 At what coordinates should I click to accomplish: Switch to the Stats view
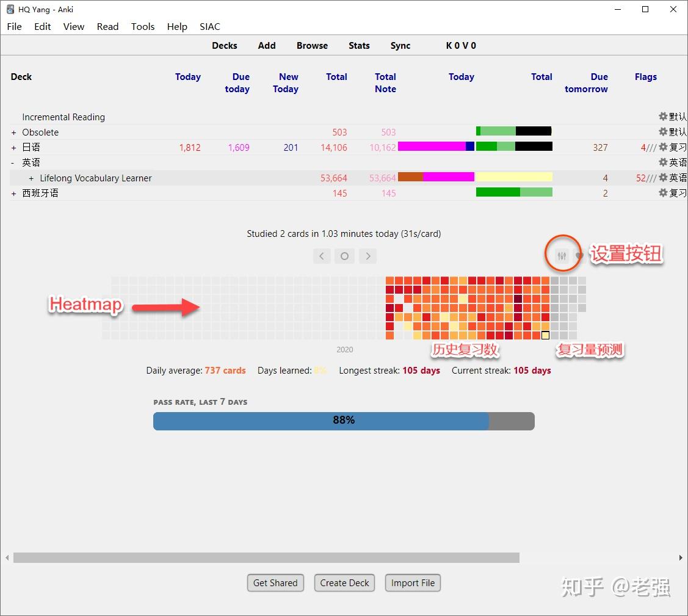pyautogui.click(x=359, y=45)
